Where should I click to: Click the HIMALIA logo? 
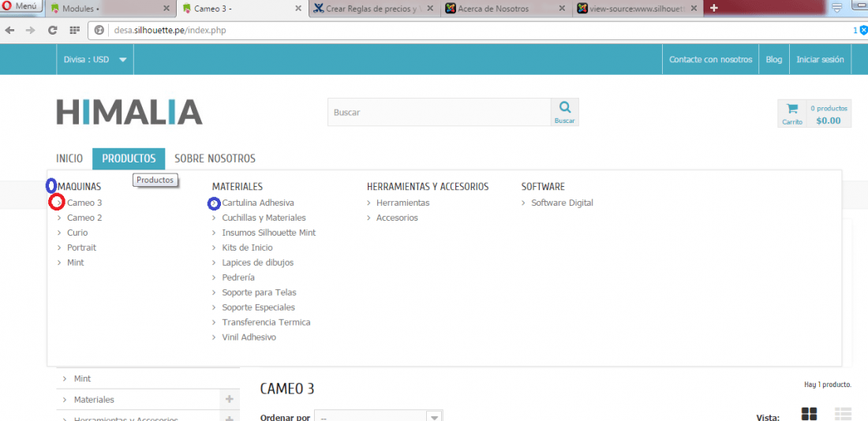(x=129, y=112)
